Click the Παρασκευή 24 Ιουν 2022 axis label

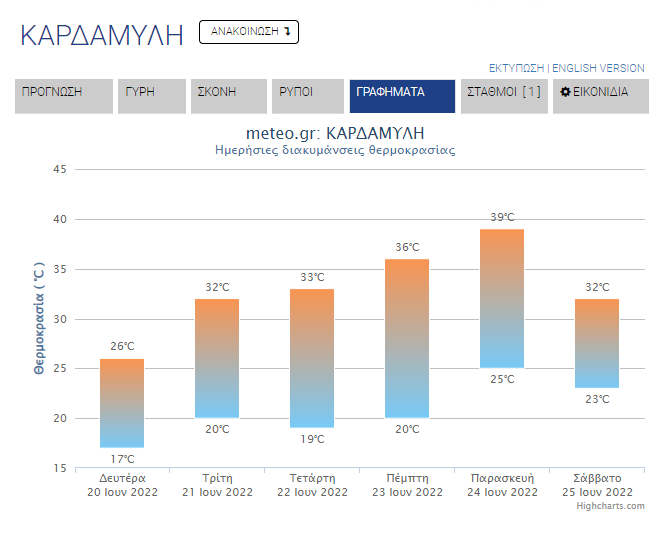pyautogui.click(x=503, y=485)
